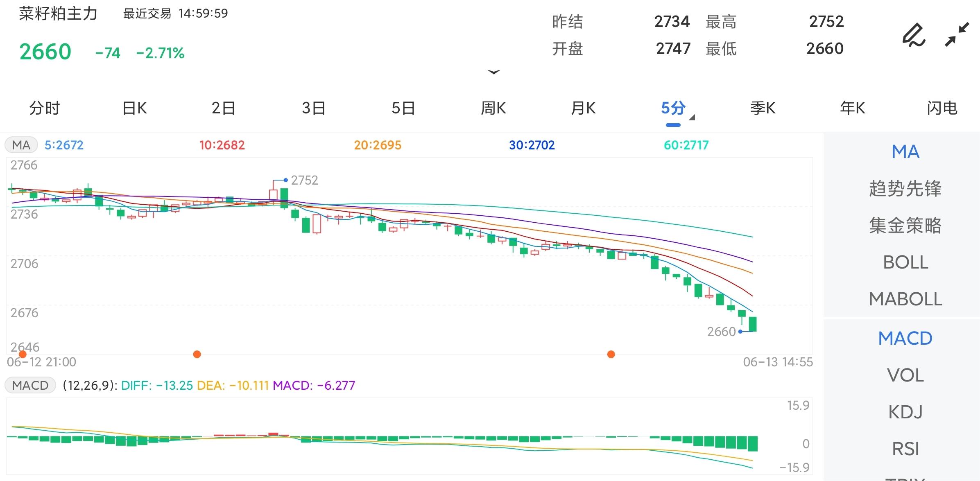Click the MA60 value 60:2717
Image resolution: width=980 pixels, height=481 pixels.
686,145
